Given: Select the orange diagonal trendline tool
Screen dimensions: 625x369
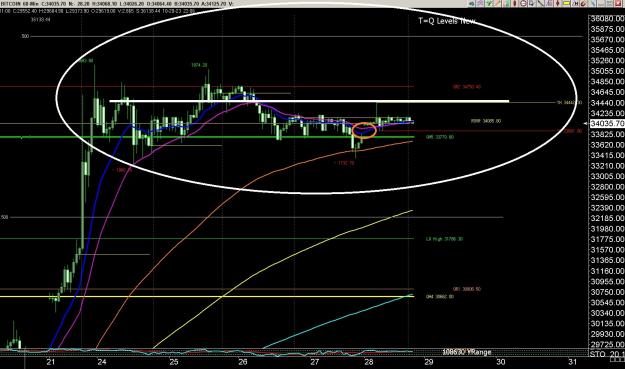Looking at the screenshot, I should [x=497, y=4].
